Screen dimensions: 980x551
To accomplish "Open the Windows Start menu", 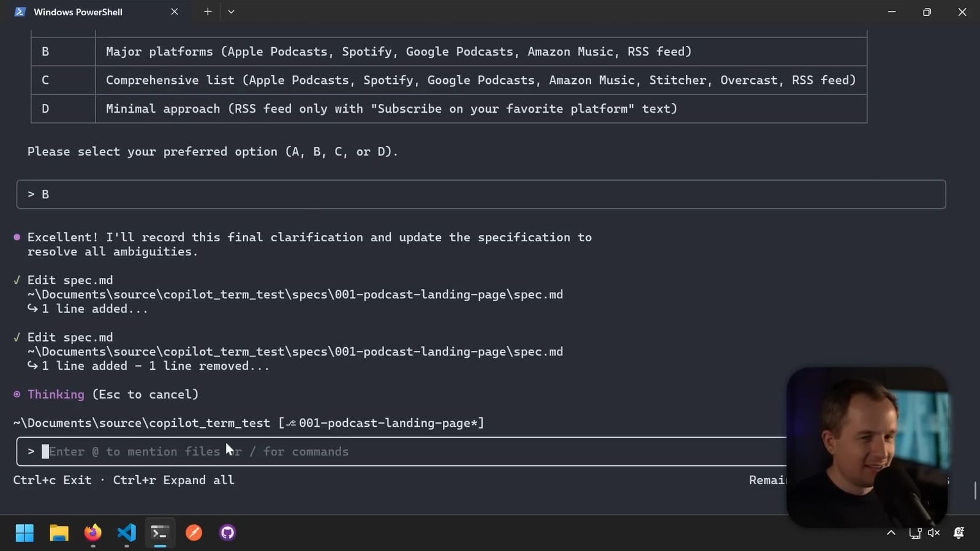I will 24,533.
